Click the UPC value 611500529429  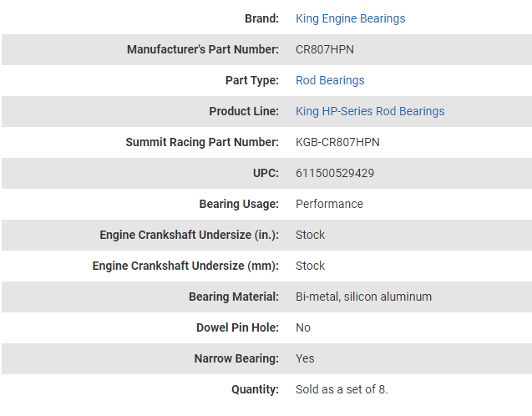click(335, 173)
